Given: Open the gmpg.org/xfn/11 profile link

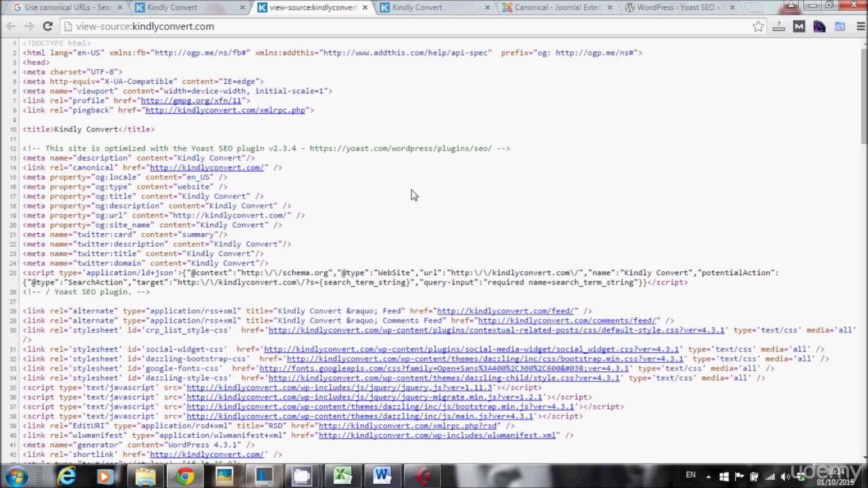Looking at the screenshot, I should (x=191, y=100).
